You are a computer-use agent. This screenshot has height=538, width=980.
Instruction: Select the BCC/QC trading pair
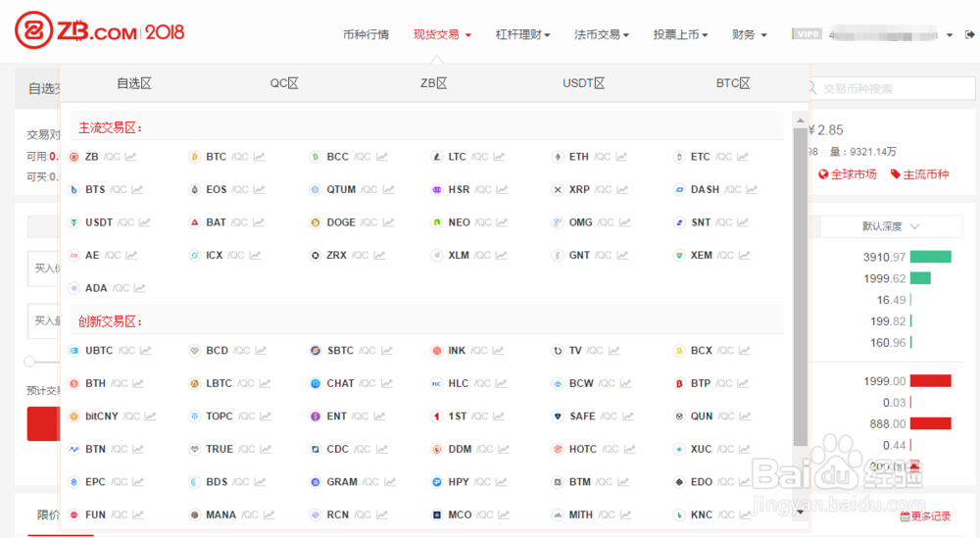coord(349,157)
